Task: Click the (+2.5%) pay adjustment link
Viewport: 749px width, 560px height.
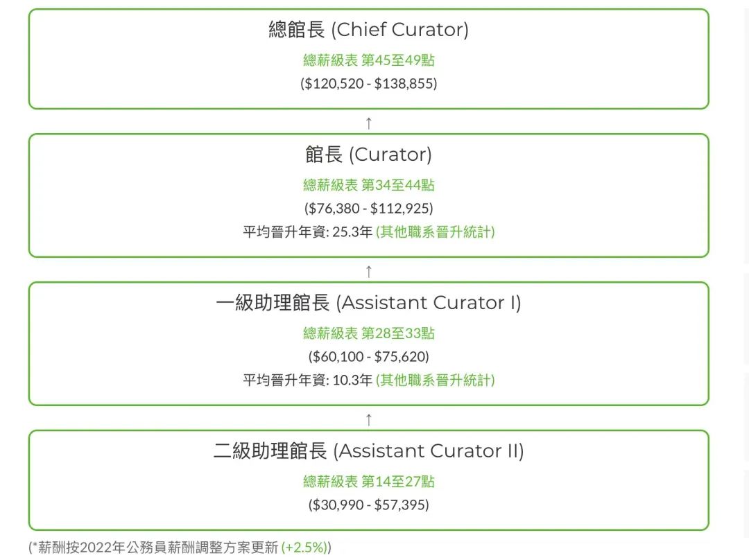Action: [304, 547]
